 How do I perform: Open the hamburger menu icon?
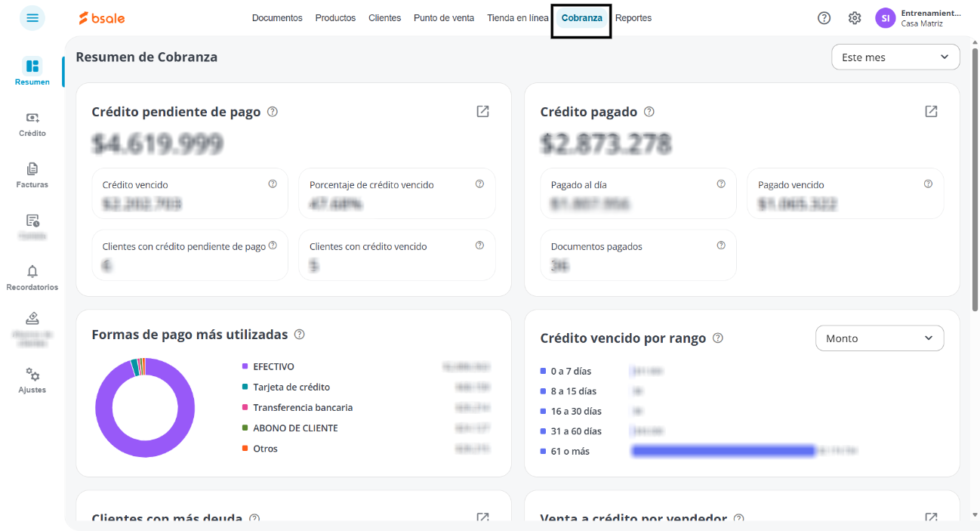pos(32,18)
